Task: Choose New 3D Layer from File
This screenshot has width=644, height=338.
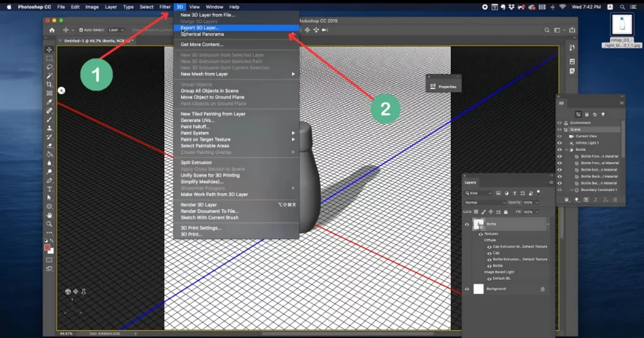Action: [236, 15]
